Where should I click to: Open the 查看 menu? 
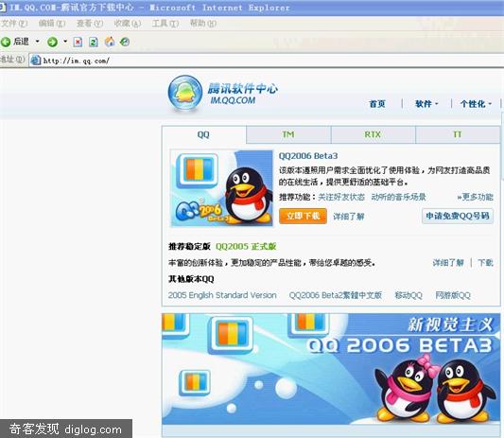90,24
